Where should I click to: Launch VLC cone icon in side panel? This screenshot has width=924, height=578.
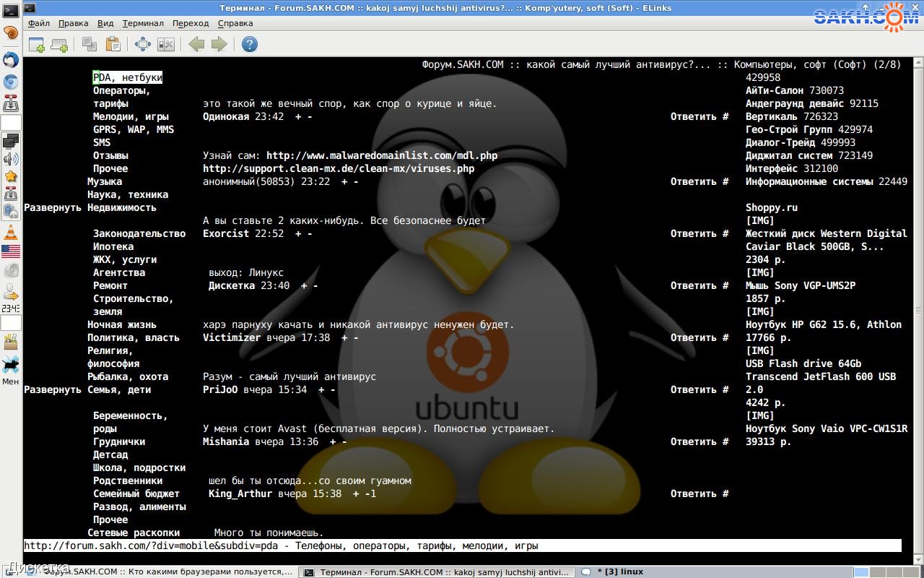[11, 233]
